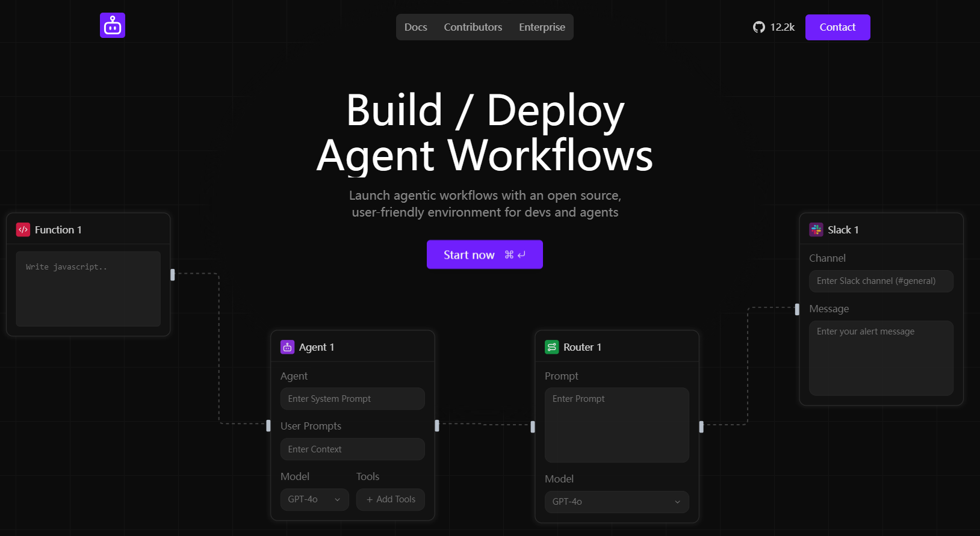980x536 pixels.
Task: Click the Agent 1 input connector handle
Action: (x=268, y=426)
